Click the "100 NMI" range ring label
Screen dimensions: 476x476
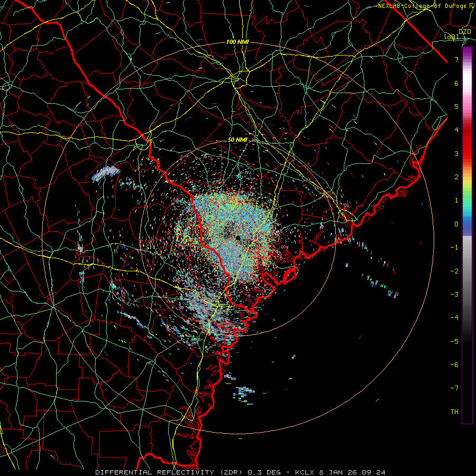[237, 42]
